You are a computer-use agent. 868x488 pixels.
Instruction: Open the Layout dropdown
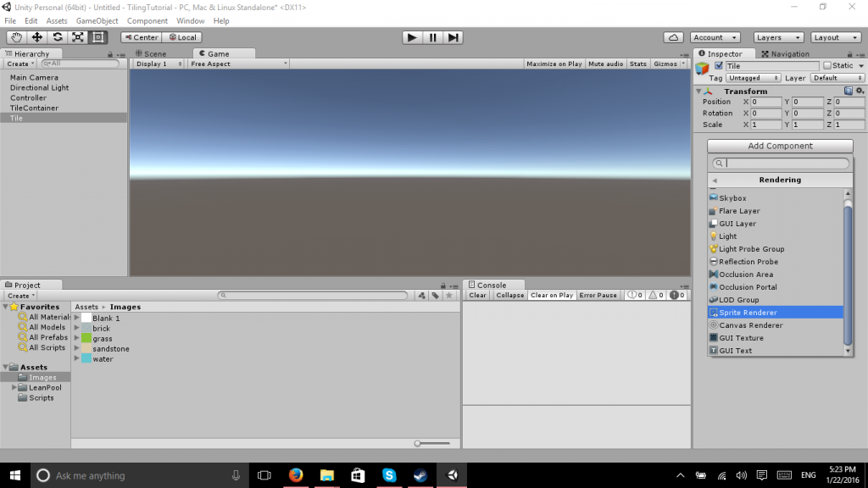(835, 36)
